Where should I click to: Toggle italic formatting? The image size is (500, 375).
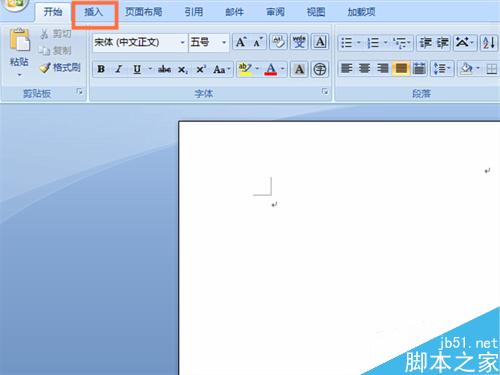click(x=119, y=69)
